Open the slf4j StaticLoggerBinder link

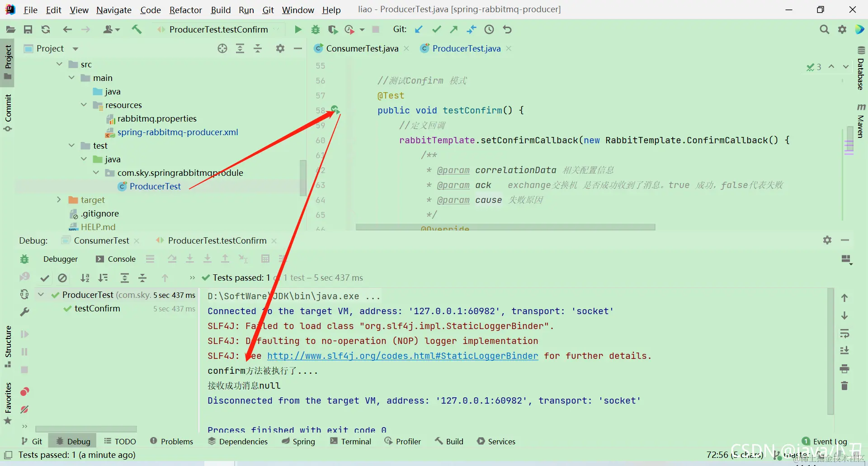pyautogui.click(x=402, y=356)
